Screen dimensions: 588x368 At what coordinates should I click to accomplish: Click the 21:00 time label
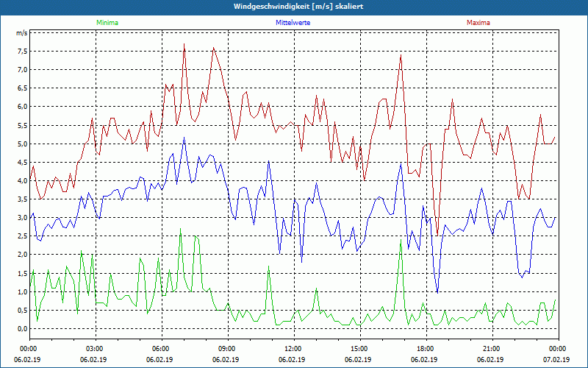pos(492,349)
